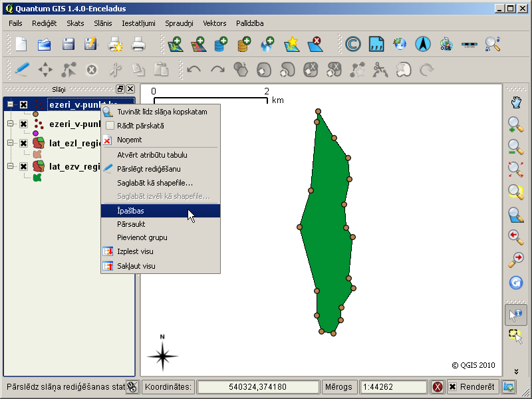Viewport: 532px width, 399px height.
Task: Open the New Print Composer icon
Action: (x=115, y=45)
